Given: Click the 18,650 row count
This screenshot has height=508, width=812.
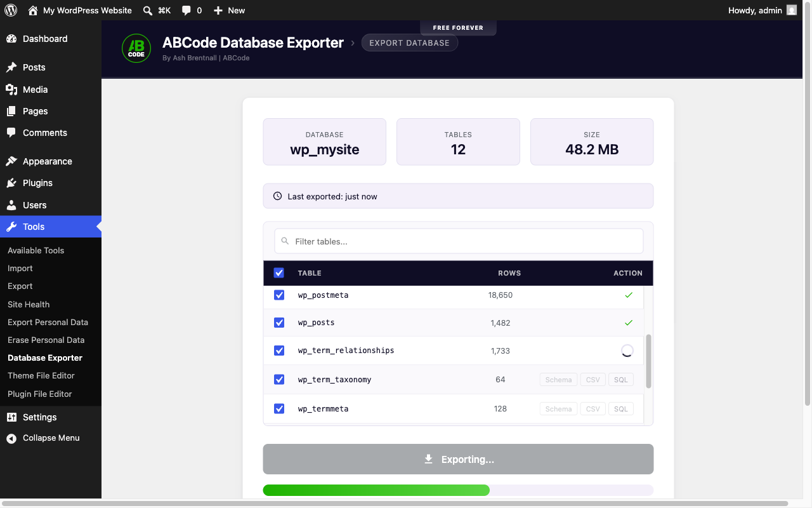Looking at the screenshot, I should point(501,295).
